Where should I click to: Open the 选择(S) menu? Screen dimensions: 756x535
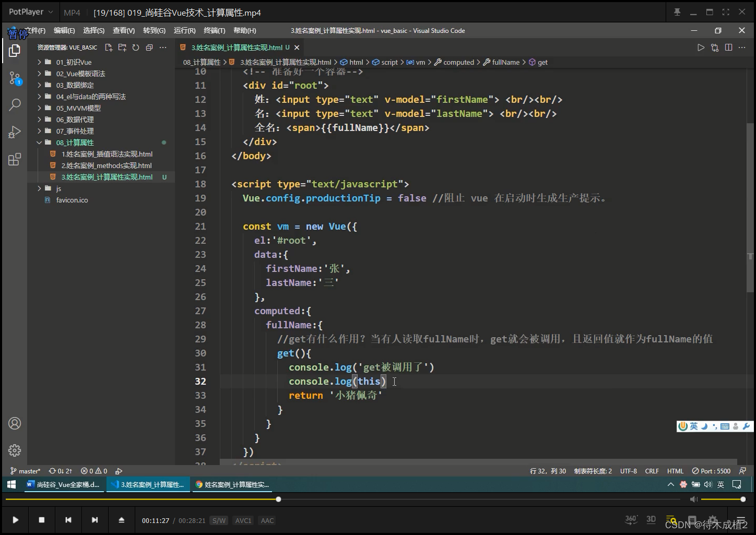[94, 31]
